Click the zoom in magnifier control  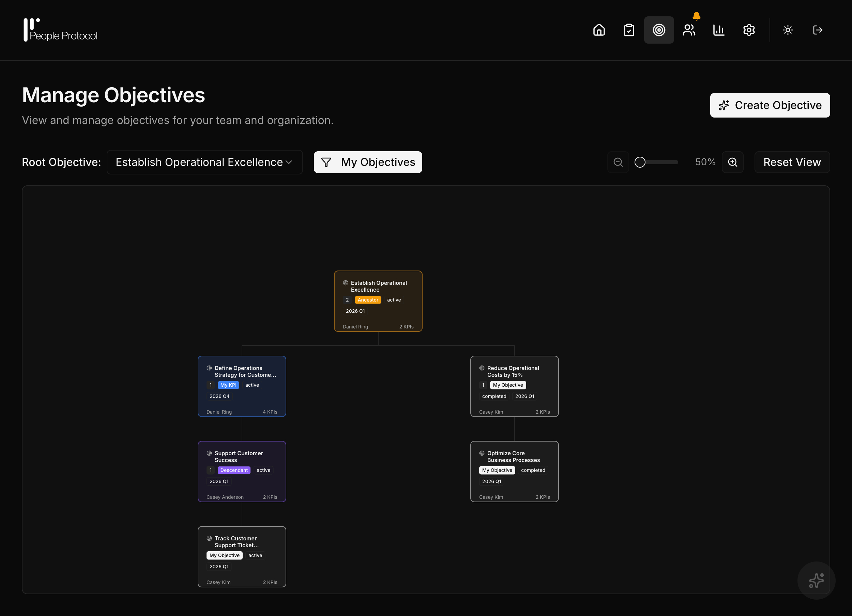coord(732,162)
